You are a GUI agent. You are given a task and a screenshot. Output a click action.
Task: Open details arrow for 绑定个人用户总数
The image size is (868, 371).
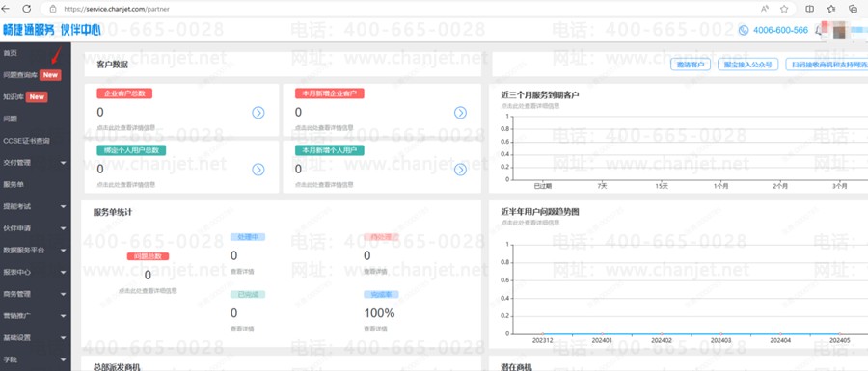tap(258, 170)
